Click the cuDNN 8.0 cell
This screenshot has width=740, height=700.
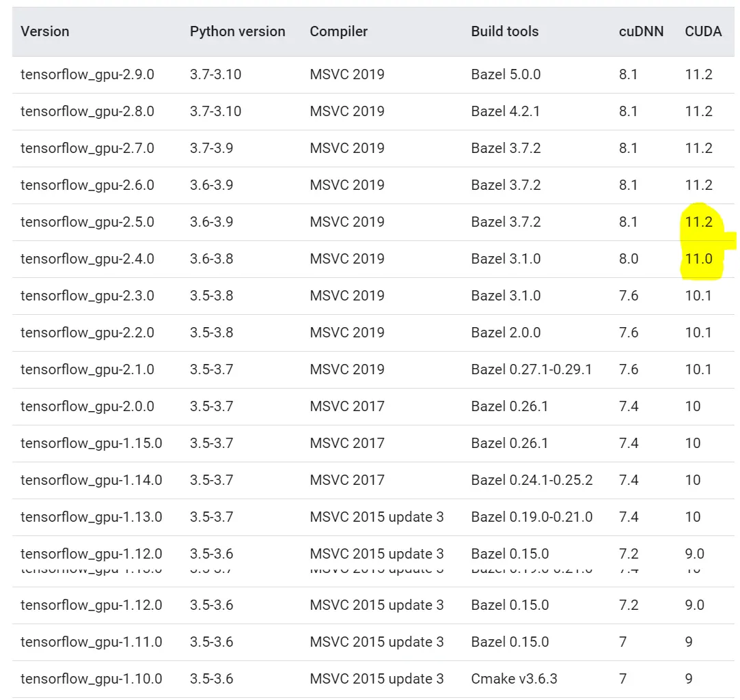[x=629, y=259]
